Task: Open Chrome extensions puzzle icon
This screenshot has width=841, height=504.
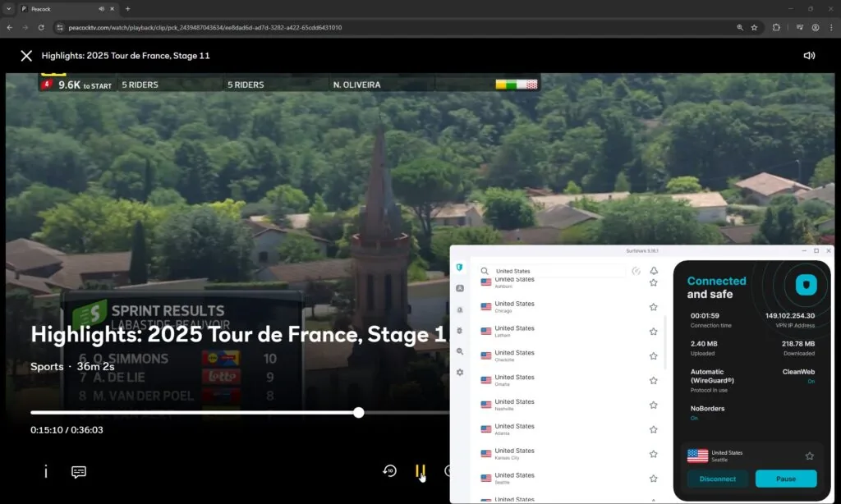Action: (x=776, y=27)
